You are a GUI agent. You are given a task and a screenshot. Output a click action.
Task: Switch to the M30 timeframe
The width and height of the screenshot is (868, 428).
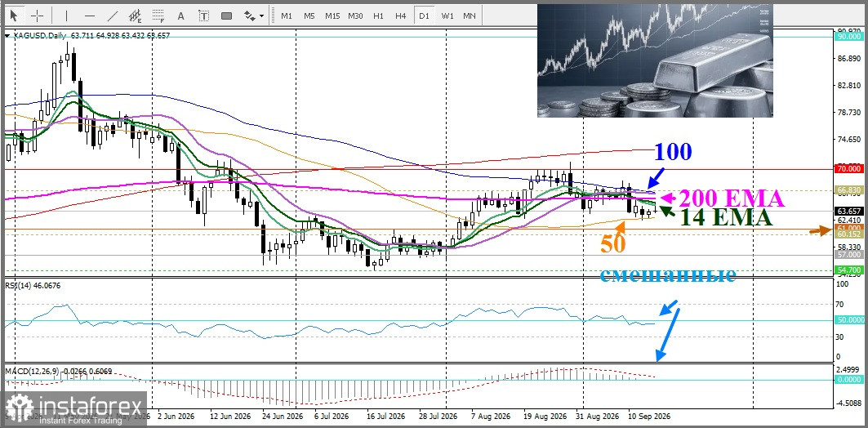click(355, 16)
